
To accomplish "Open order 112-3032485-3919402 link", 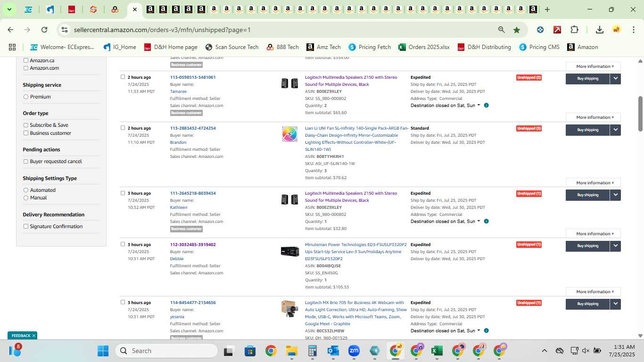I will 193,245.
